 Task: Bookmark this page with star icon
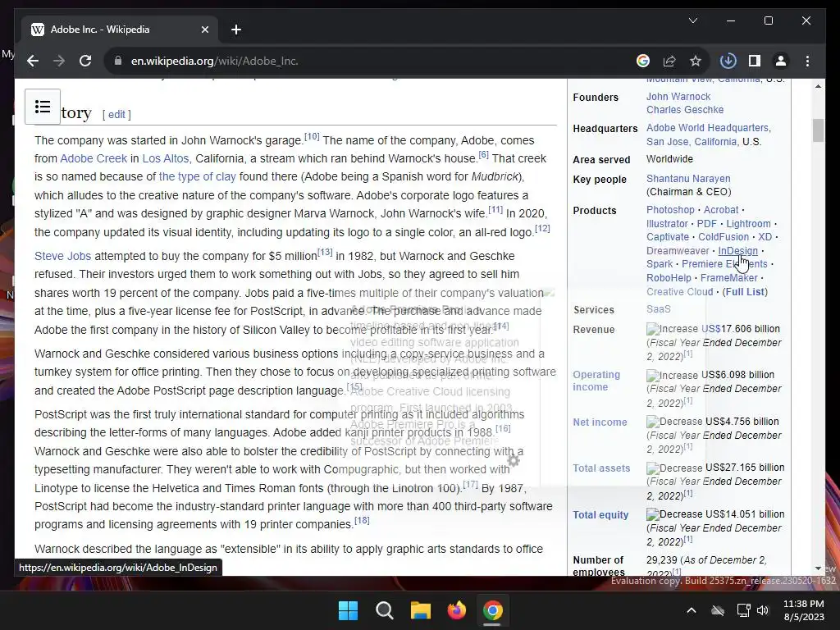(x=696, y=61)
